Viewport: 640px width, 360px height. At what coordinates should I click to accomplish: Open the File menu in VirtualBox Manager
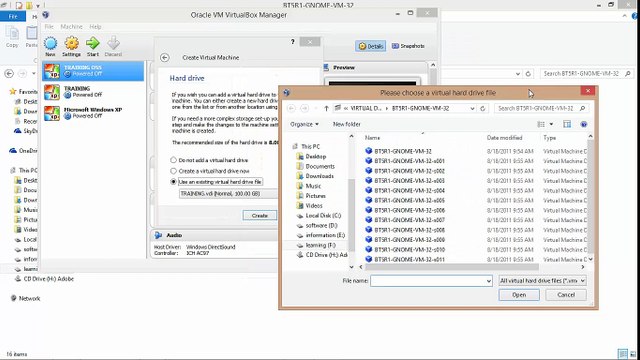[49, 27]
